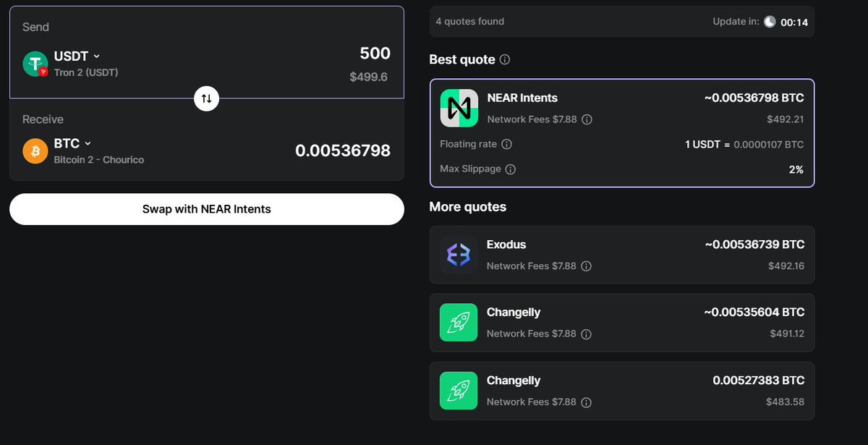Click the 1 USDT = 0.0000107 BTC rate

[744, 144]
